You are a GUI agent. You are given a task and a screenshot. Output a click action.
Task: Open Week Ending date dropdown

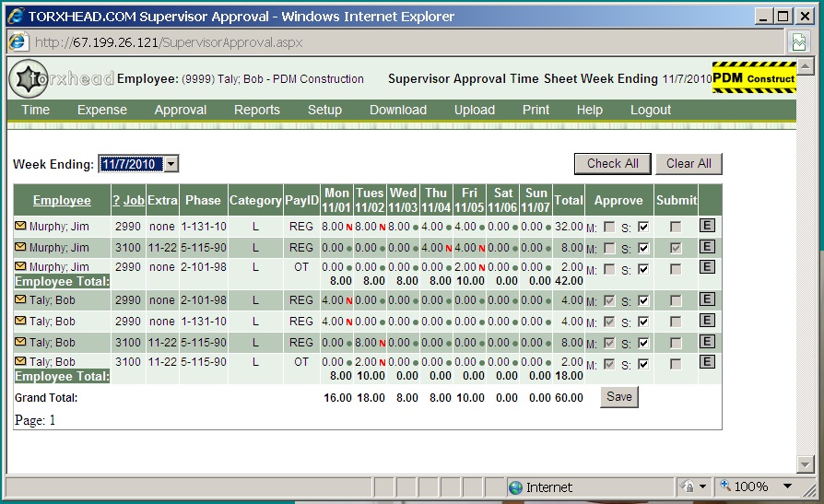tap(171, 164)
